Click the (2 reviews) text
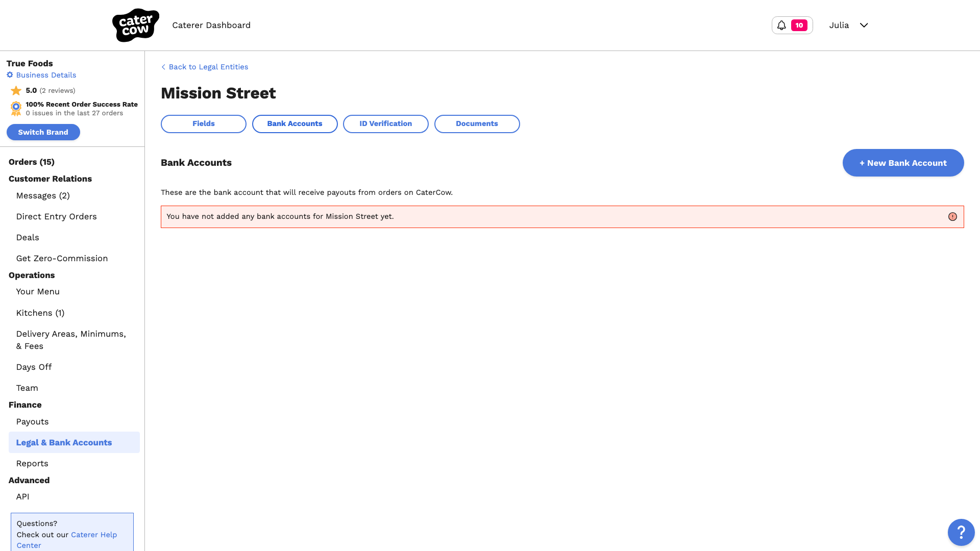 [x=58, y=90]
